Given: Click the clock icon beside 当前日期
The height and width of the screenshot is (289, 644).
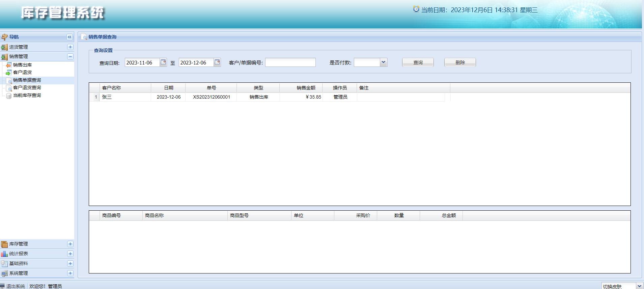Looking at the screenshot, I should click(416, 9).
